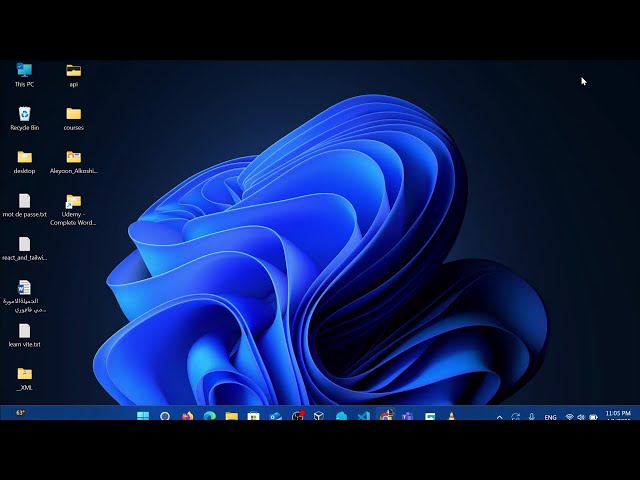Select the Aleyoon_Alkashi folder
The image size is (640, 480).
[73, 162]
